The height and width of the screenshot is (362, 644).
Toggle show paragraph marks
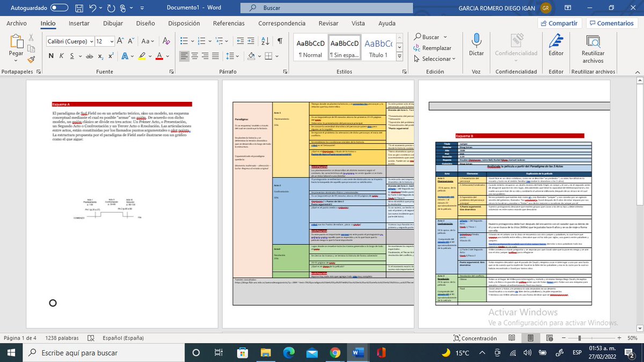pyautogui.click(x=280, y=41)
